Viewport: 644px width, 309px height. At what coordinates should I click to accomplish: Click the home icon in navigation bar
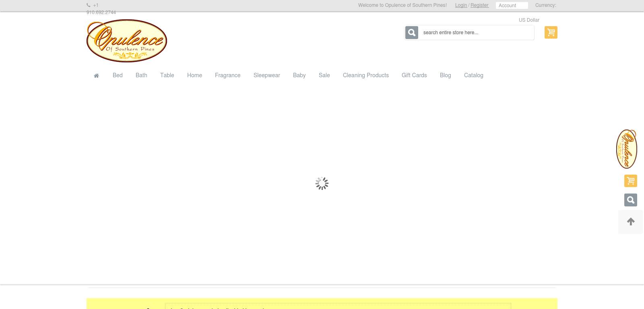click(x=96, y=76)
